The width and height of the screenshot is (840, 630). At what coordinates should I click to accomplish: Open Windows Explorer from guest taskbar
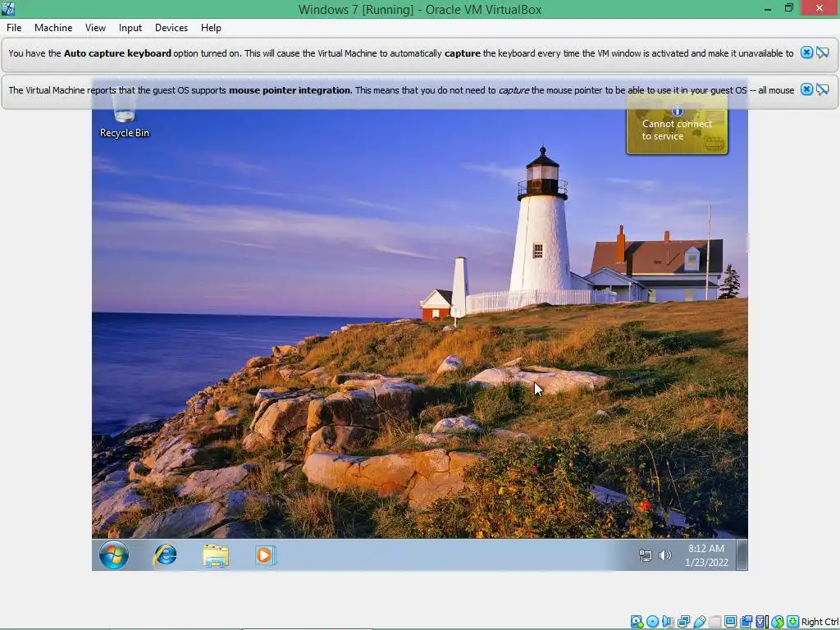pos(216,555)
